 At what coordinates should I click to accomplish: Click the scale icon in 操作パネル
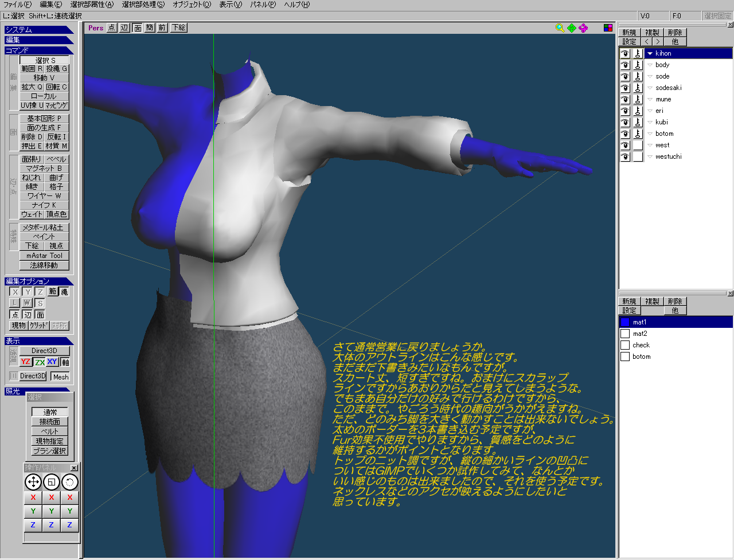point(52,482)
